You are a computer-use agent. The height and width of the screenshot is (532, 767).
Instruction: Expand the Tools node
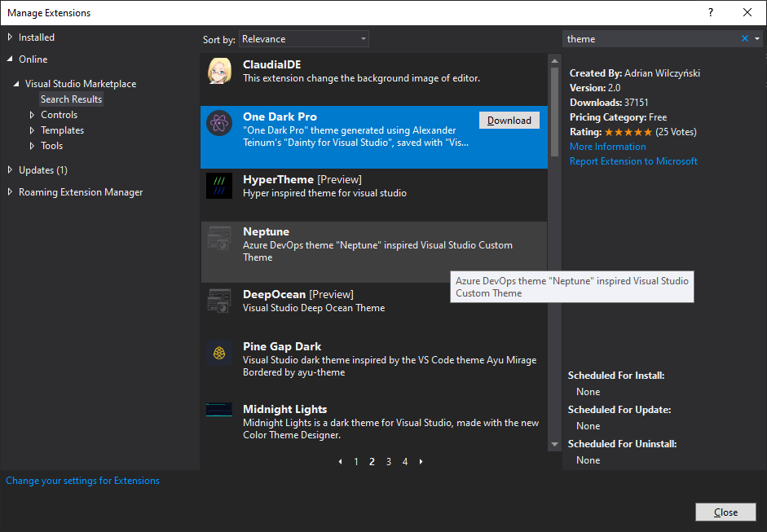click(x=32, y=146)
